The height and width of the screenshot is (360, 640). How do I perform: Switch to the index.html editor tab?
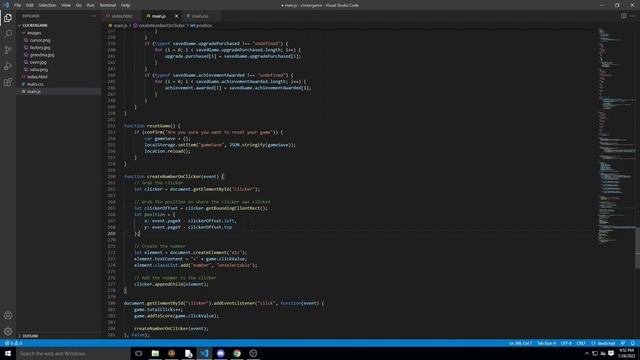pos(121,16)
